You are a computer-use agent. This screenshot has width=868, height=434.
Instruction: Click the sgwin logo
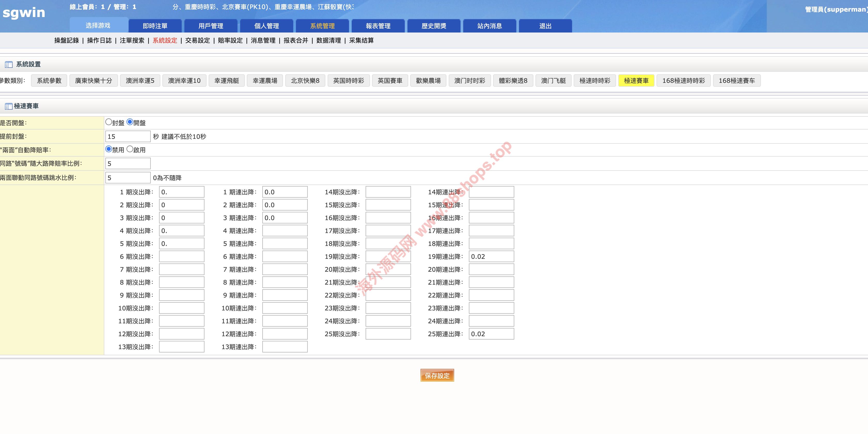(23, 13)
